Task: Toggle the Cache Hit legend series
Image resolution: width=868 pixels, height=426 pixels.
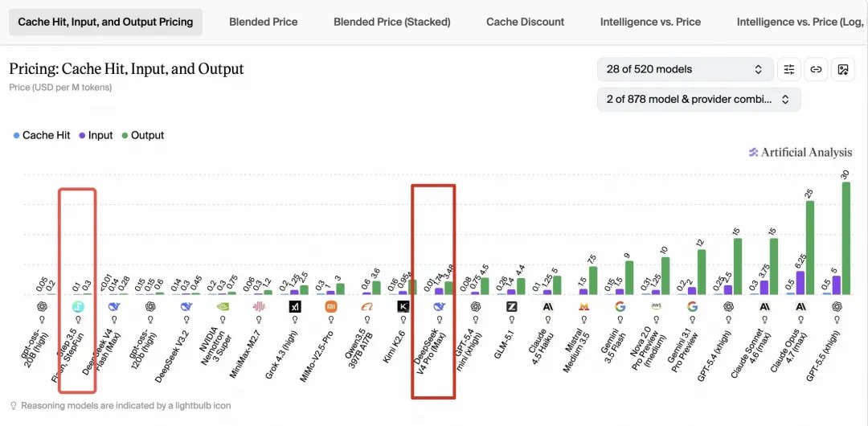Action: click(42, 135)
